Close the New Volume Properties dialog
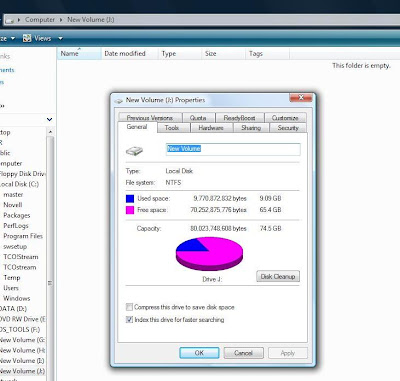The width and height of the screenshot is (400, 381). 301,98
